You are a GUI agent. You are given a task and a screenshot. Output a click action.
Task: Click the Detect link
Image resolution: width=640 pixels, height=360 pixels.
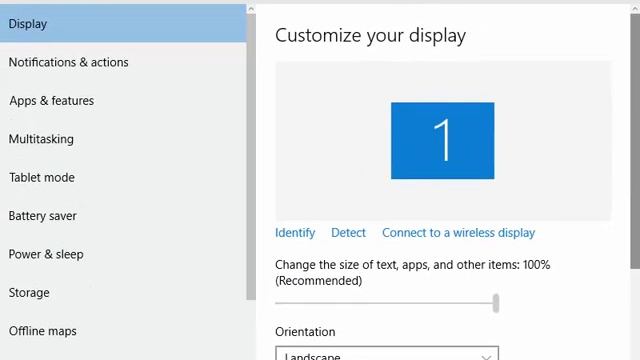coord(348,233)
